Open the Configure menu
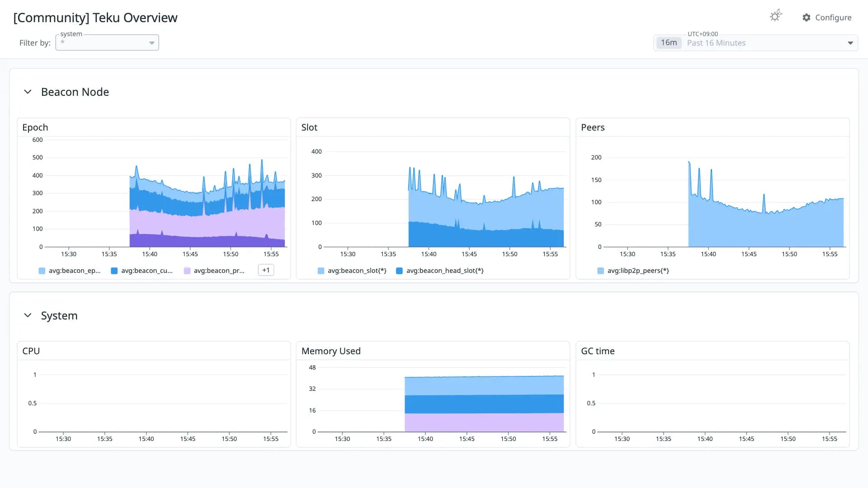This screenshot has width=868, height=488. coord(827,18)
